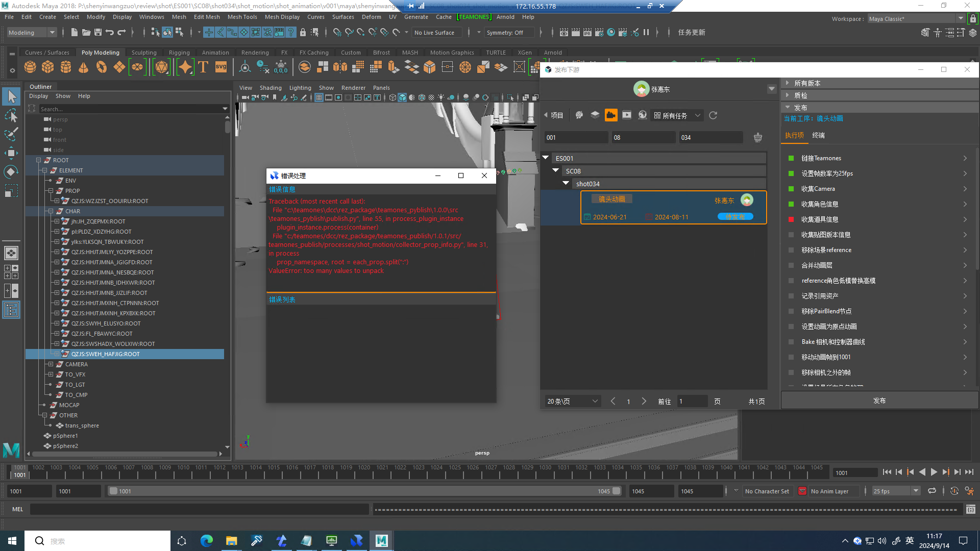This screenshot has height=551, width=980.
Task: Switch to the 终端 tab
Action: 818,135
